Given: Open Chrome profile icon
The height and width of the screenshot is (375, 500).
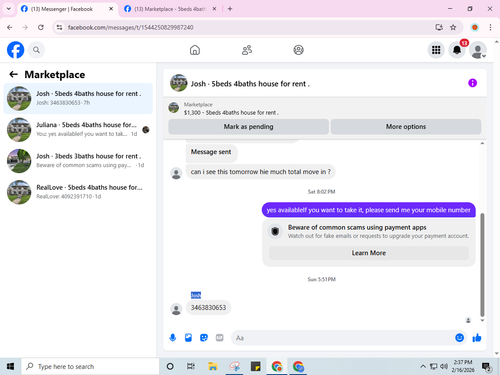Looking at the screenshot, I should pos(475,27).
